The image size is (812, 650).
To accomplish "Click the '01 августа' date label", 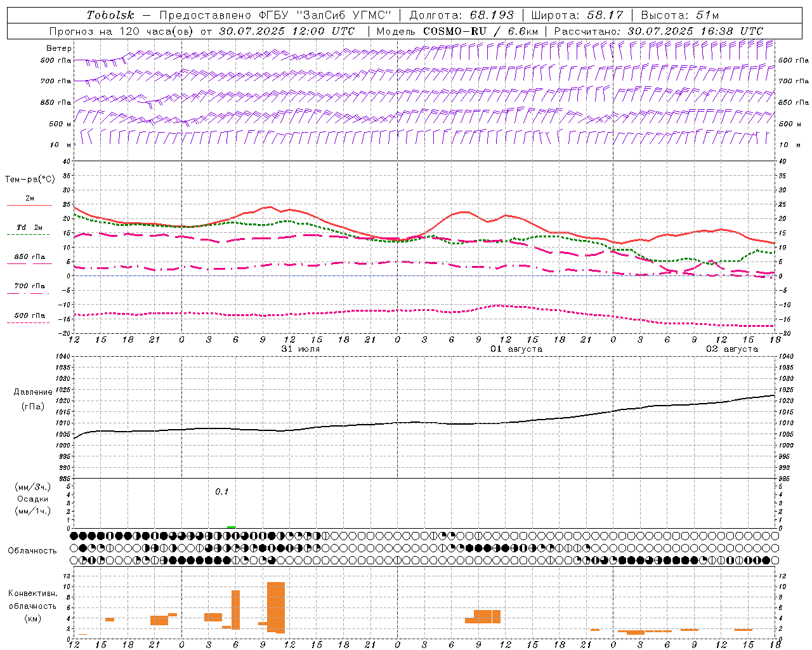I will 516,349.
